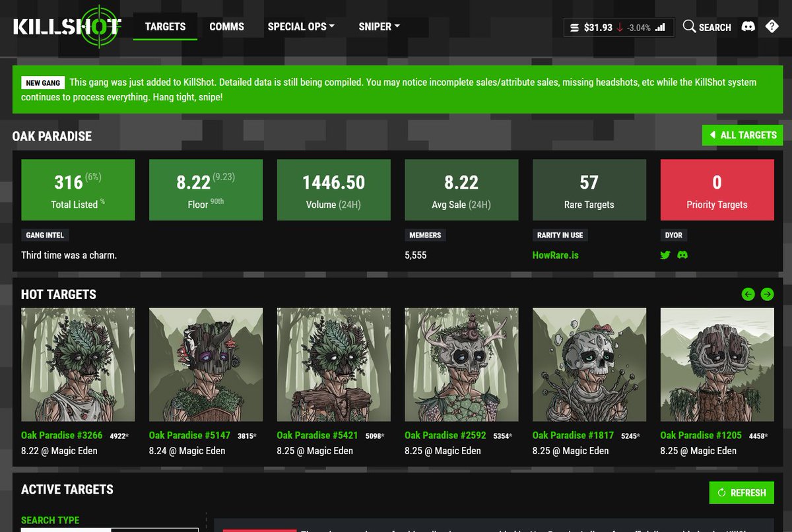Click the ALL TARGETS button
792x532 pixels.
coord(742,135)
